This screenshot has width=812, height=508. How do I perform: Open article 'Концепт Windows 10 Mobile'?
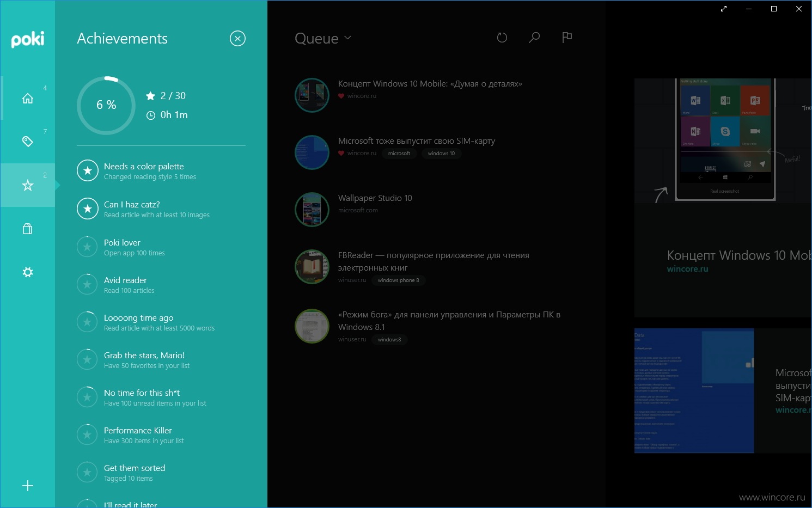[x=430, y=84]
